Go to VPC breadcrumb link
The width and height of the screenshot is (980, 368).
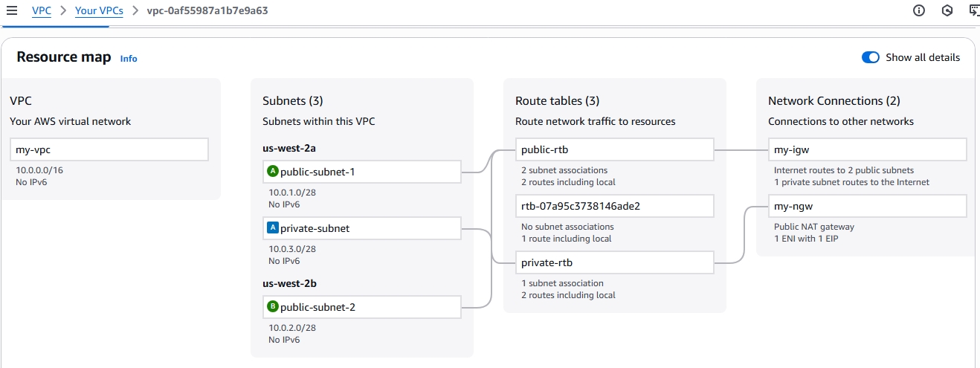point(42,11)
